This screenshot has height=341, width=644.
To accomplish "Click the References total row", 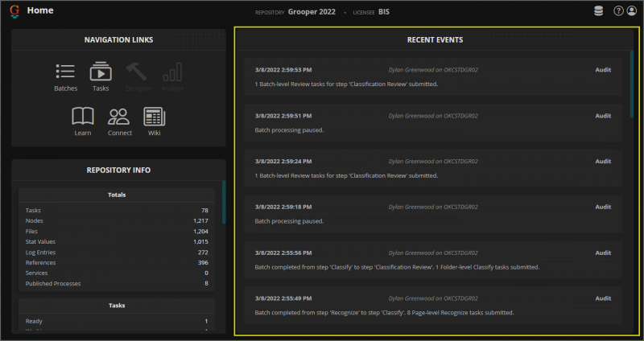I will point(117,263).
